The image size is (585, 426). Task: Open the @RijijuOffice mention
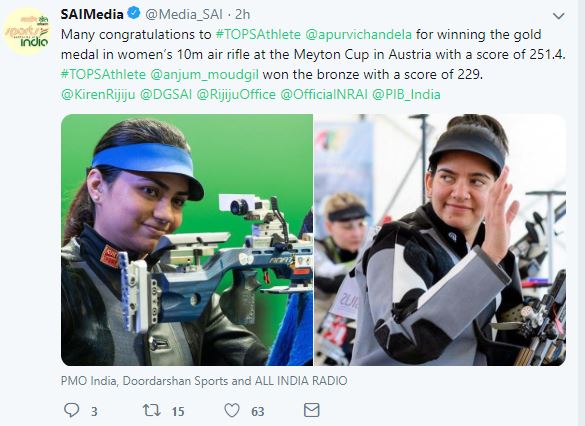pyautogui.click(x=236, y=94)
